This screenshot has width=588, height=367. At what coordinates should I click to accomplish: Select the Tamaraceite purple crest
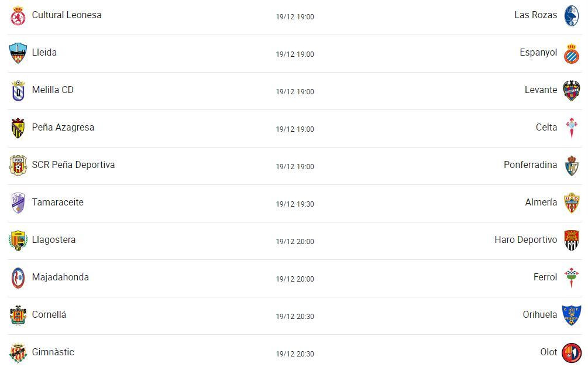(18, 203)
